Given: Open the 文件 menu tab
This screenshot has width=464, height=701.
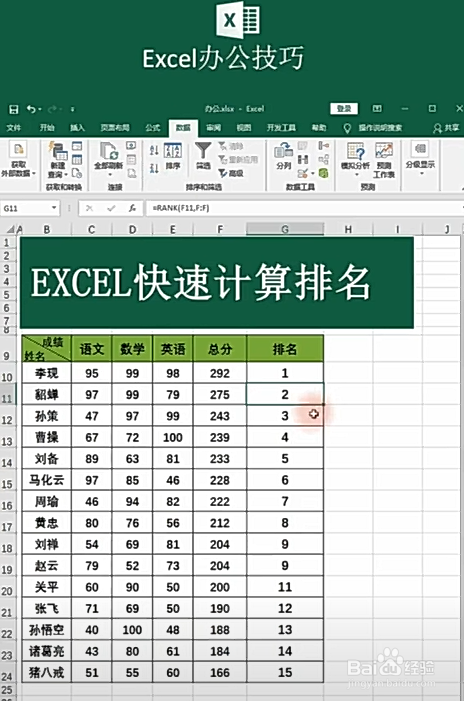Looking at the screenshot, I should click(13, 128).
